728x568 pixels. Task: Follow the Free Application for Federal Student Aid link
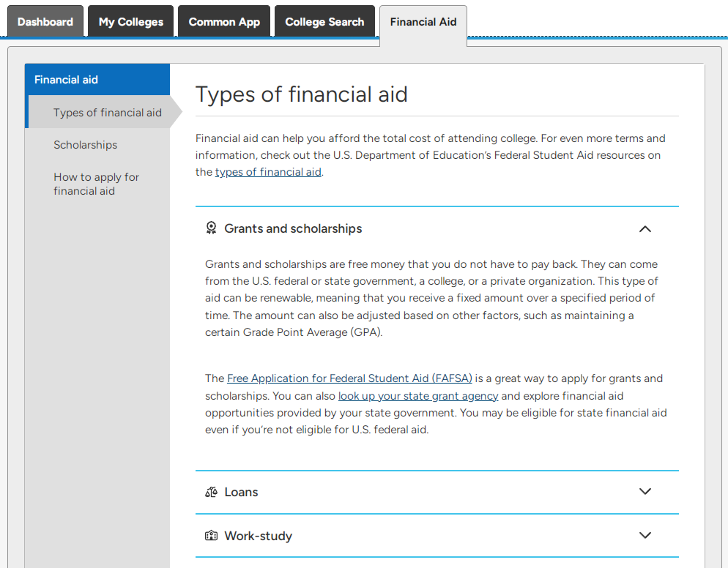(349, 378)
